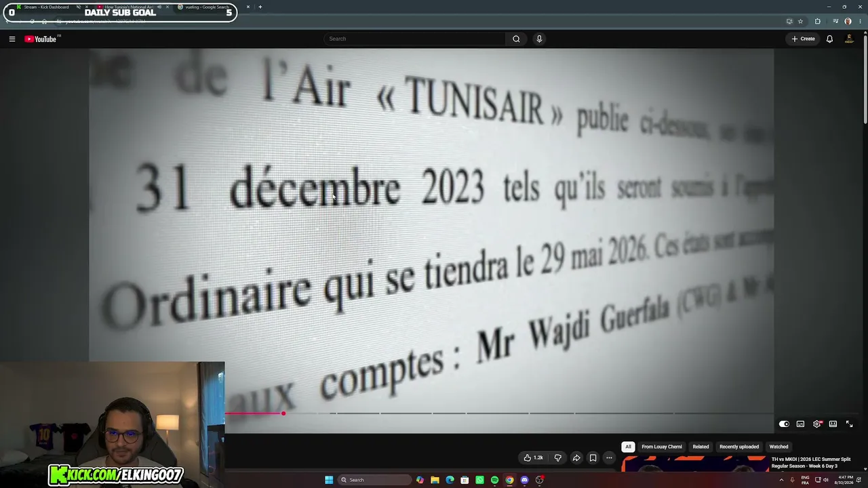This screenshot has width=868, height=488.
Task: Switch to vueling - Google Search tab
Action: pos(207,7)
